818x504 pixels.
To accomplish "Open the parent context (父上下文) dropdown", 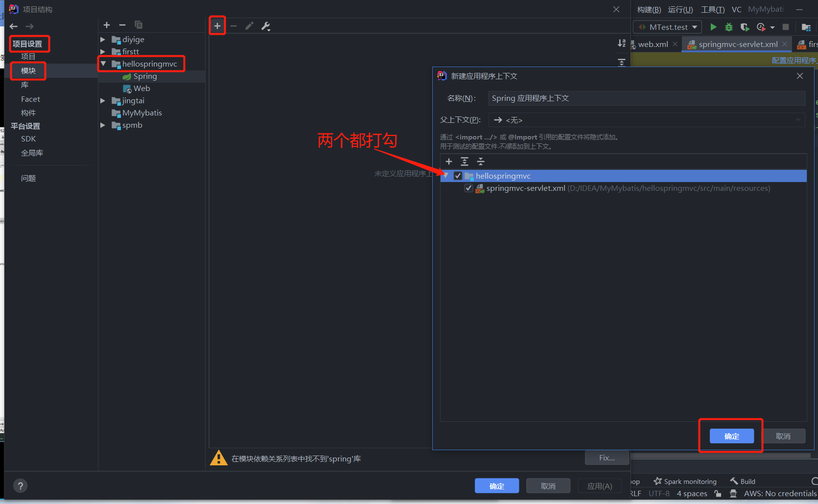I will (x=647, y=120).
